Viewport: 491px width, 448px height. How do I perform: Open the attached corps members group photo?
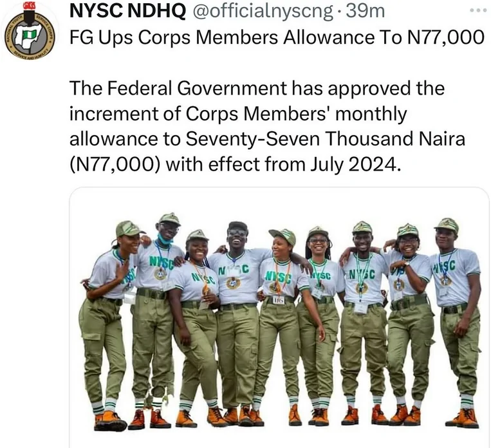(279, 317)
